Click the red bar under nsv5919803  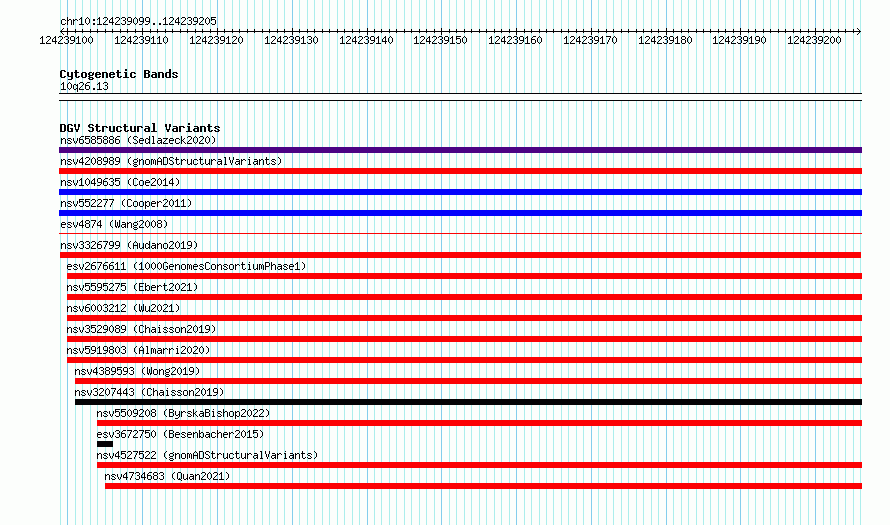(464, 360)
